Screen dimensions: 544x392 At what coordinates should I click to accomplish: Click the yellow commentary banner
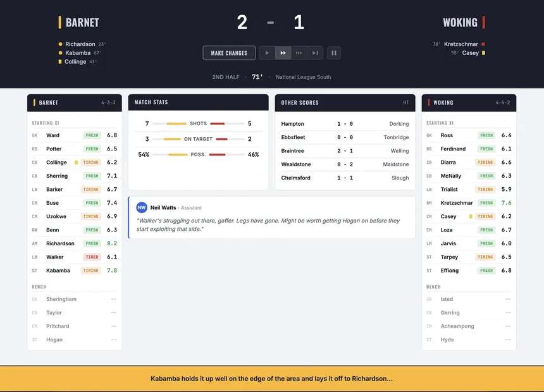(x=272, y=379)
